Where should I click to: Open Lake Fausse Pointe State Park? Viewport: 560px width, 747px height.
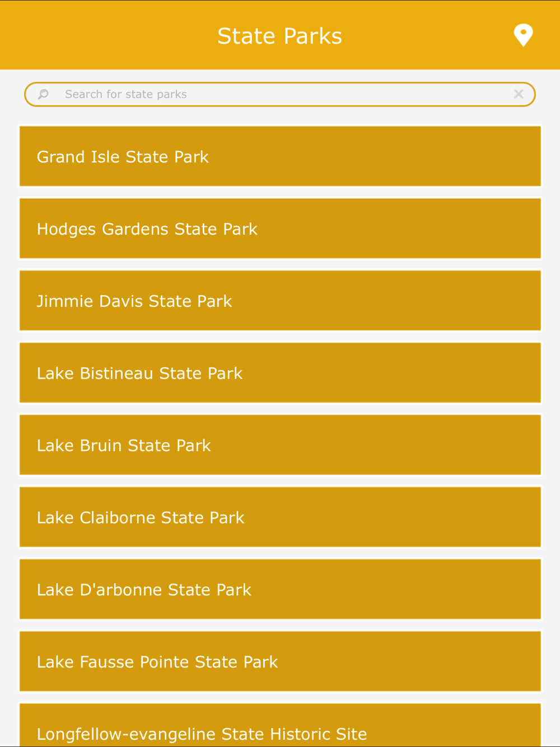pos(280,661)
